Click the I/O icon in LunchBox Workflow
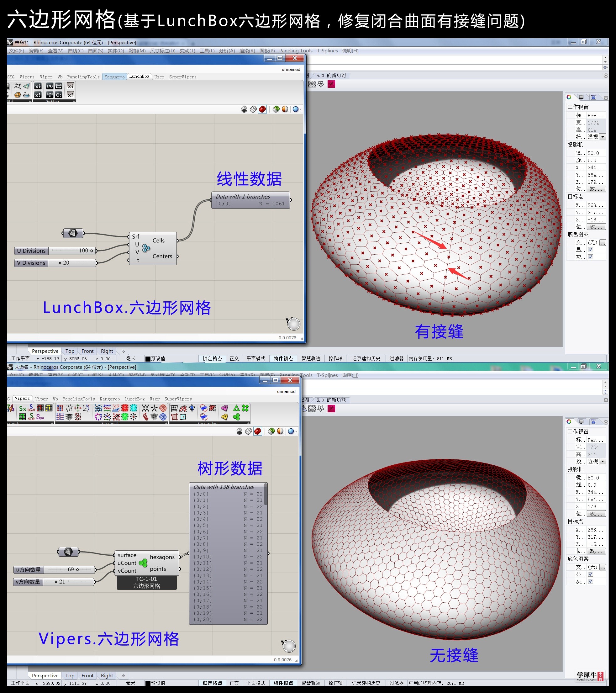This screenshot has width=616, height=693. click(x=50, y=86)
